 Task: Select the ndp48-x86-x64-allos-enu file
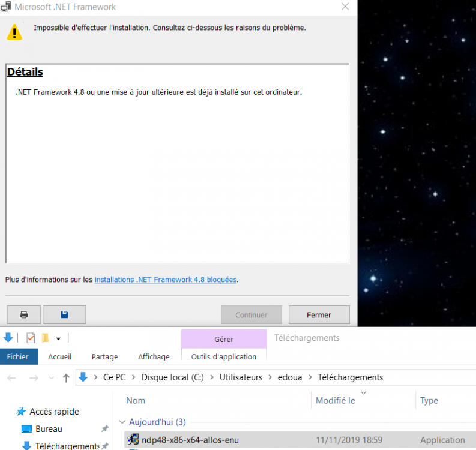coord(190,440)
